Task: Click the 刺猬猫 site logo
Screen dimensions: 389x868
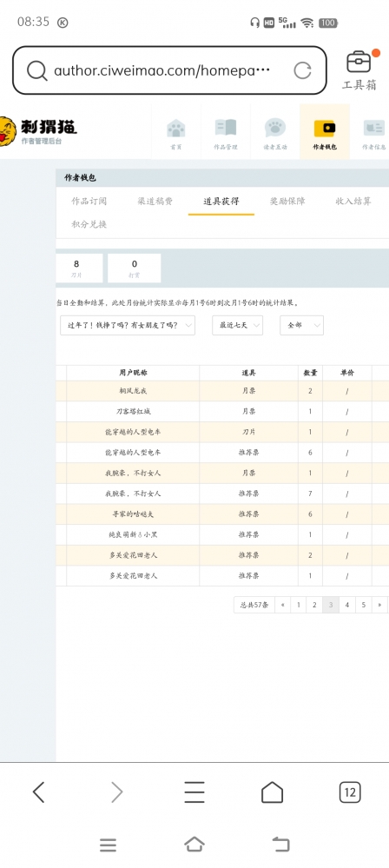Action: pos(39,131)
